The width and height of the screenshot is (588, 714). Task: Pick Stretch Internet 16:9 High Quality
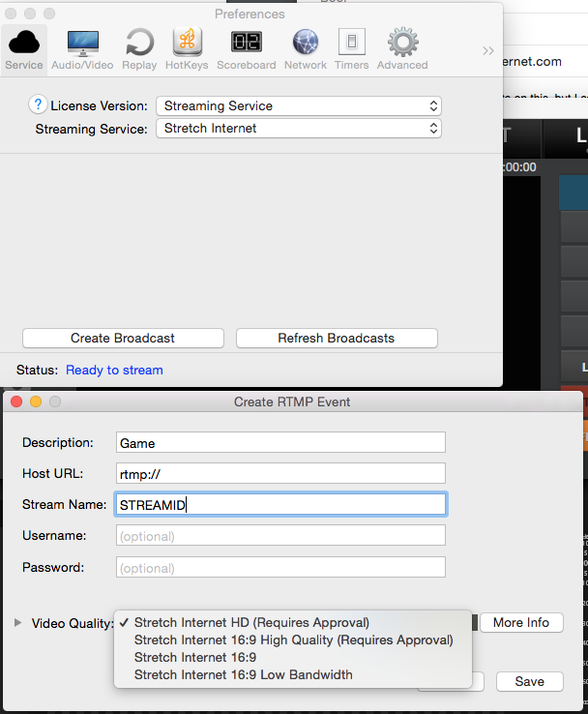point(293,640)
